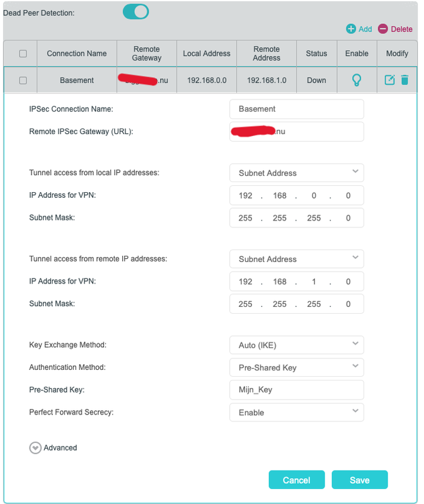
Task: Open Authentication Method dropdown
Action: coord(297,367)
